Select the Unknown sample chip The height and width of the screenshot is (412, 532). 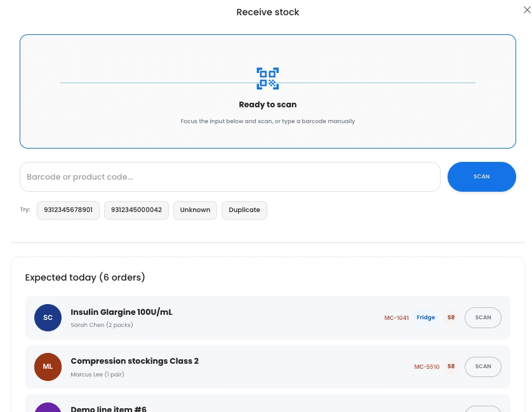click(x=195, y=210)
